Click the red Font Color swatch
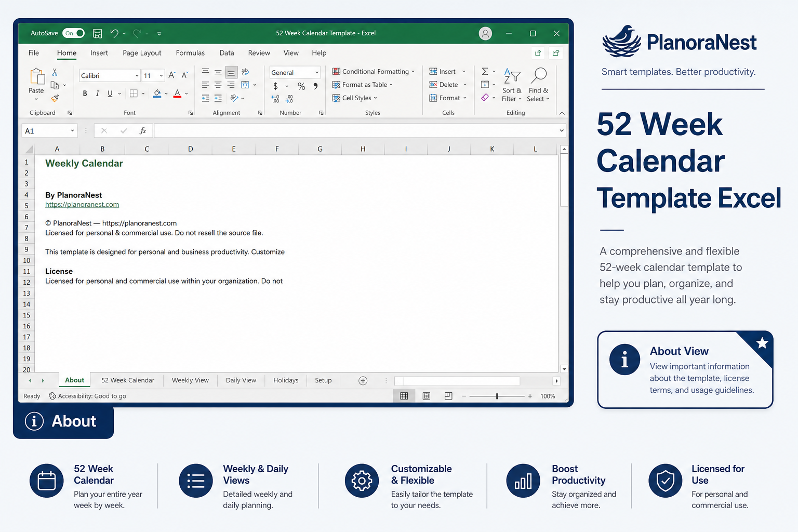 [x=177, y=94]
